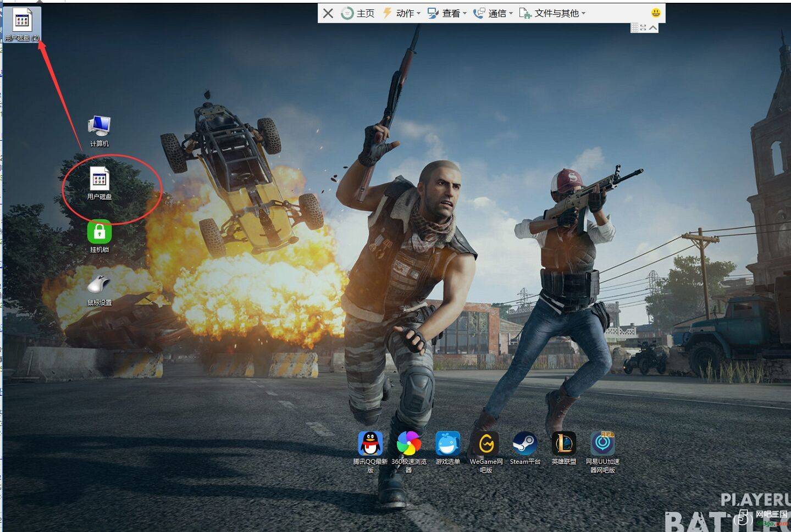Launch WeGame网吧版 icon
This screenshot has height=532, width=791.
[x=486, y=451]
